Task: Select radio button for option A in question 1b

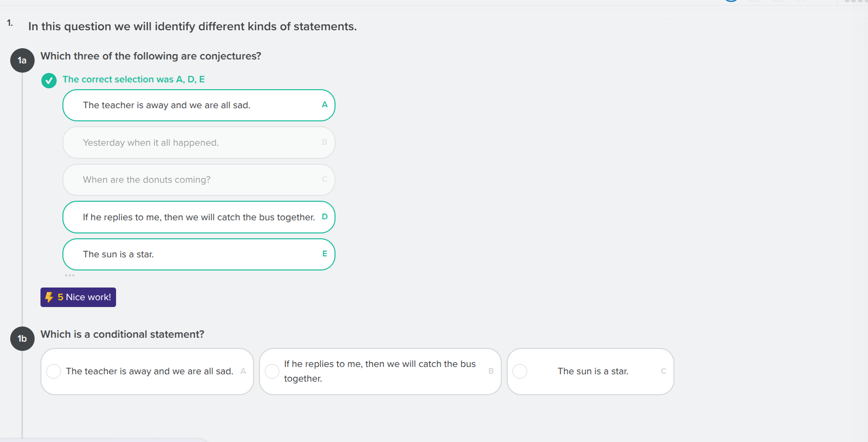Action: (54, 371)
